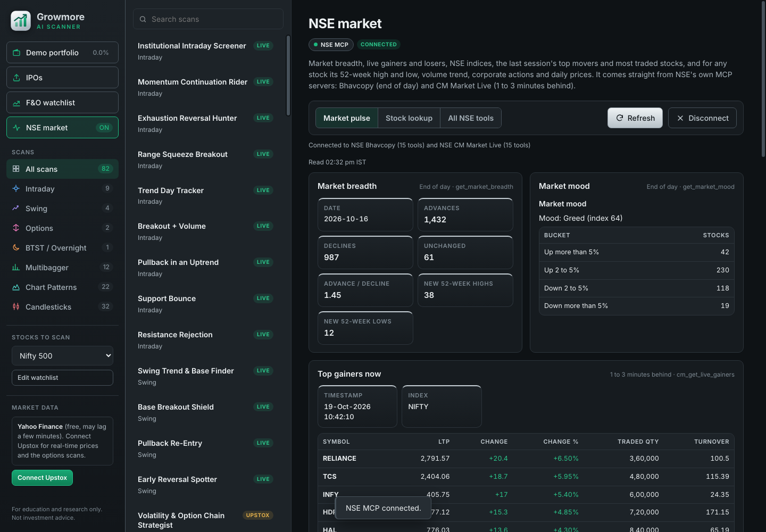
Task: Click the Intraday crosshair icon
Action: point(16,189)
